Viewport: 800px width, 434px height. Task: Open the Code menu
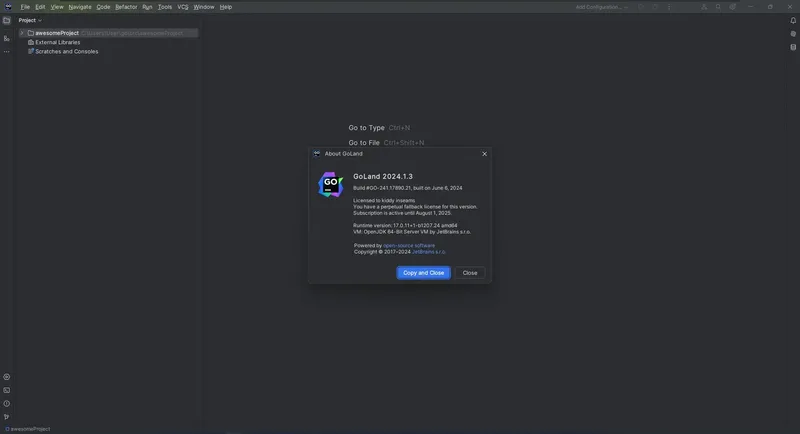tap(103, 7)
